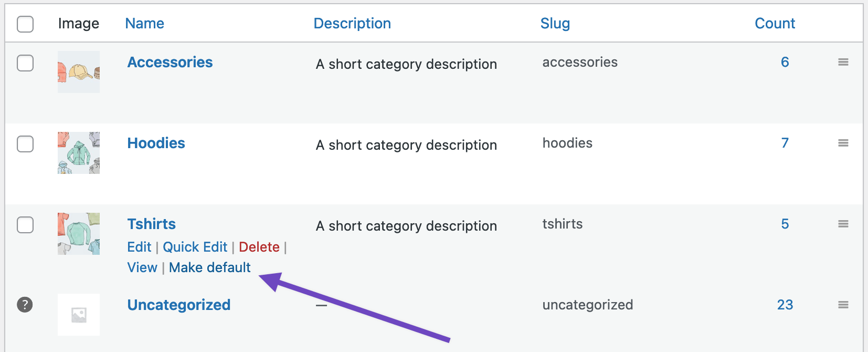Click the question mark icon beside Uncategorized

[25, 304]
